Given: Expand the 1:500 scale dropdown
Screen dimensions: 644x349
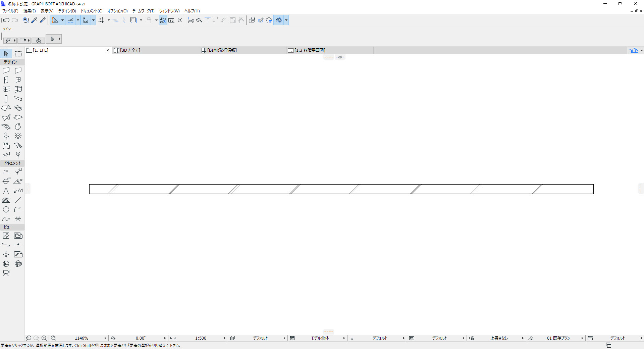Looking at the screenshot, I should [x=225, y=338].
